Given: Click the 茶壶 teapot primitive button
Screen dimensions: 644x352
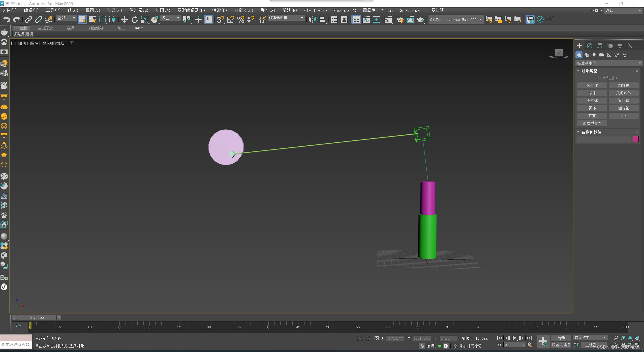Looking at the screenshot, I should point(592,116).
